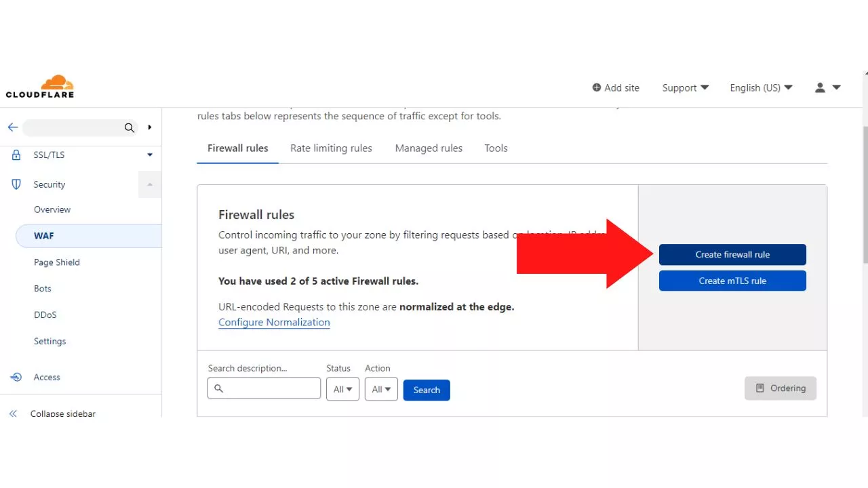Open DDoS in the sidebar

coord(45,315)
